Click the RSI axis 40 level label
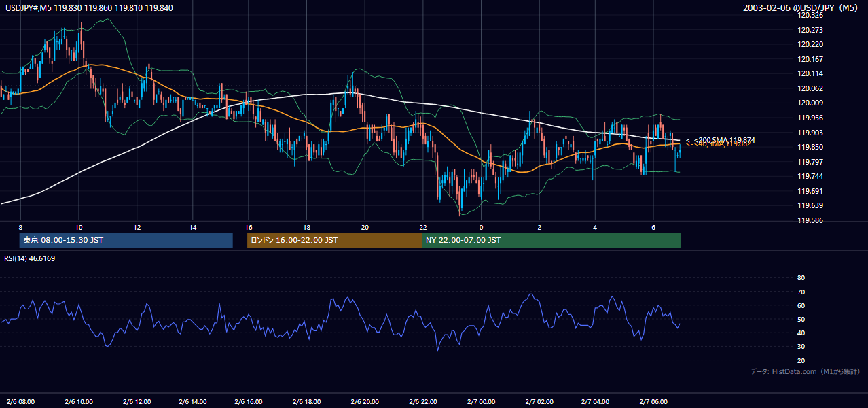Screen dimensions: 868x408 [x=801, y=333]
